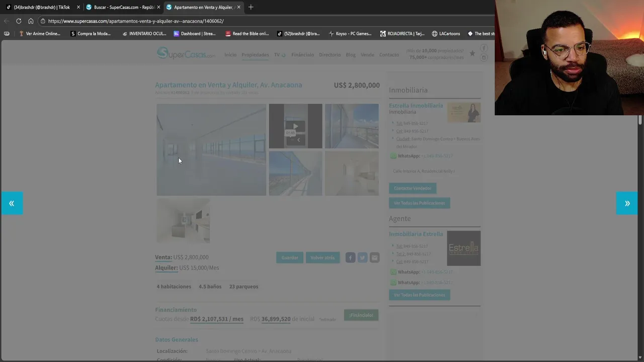Open Estrella Inmobiliaria link
Image resolution: width=644 pixels, height=362 pixels.
tap(416, 106)
